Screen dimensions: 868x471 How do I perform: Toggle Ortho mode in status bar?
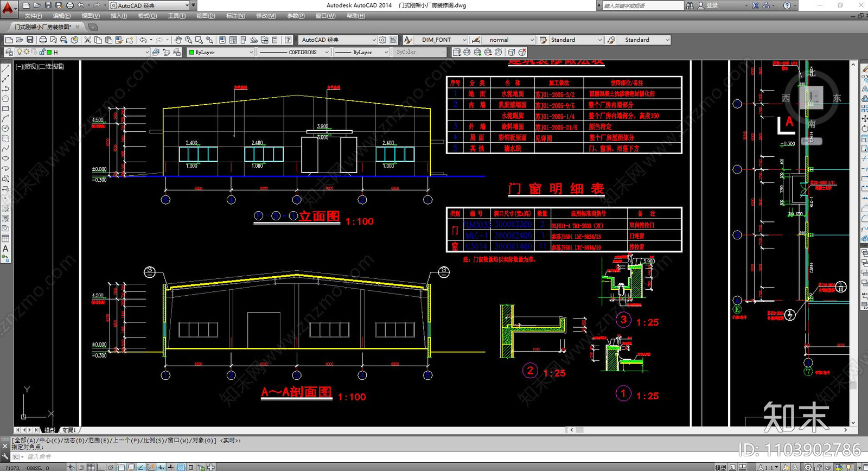(101, 467)
